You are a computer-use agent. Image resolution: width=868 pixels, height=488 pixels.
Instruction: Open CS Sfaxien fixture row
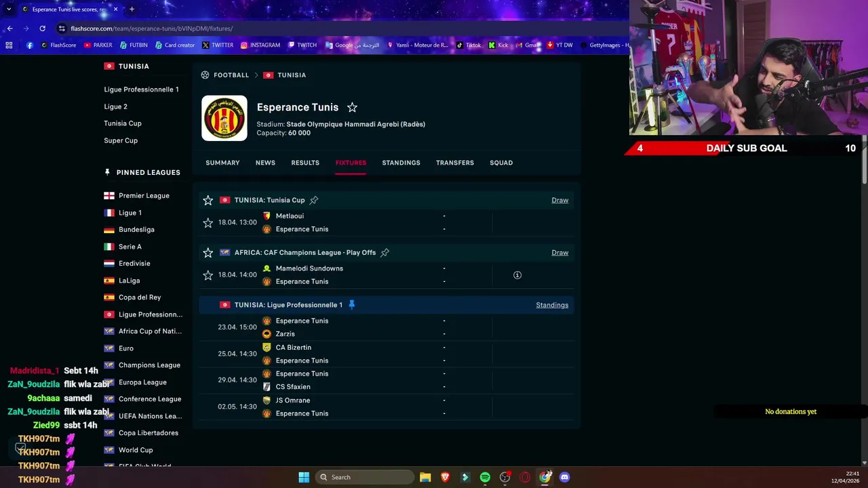point(386,380)
